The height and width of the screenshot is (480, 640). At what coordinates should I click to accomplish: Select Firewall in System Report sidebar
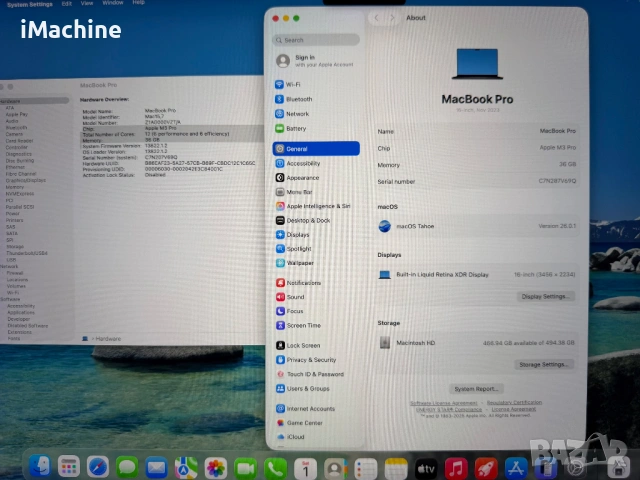click(15, 273)
